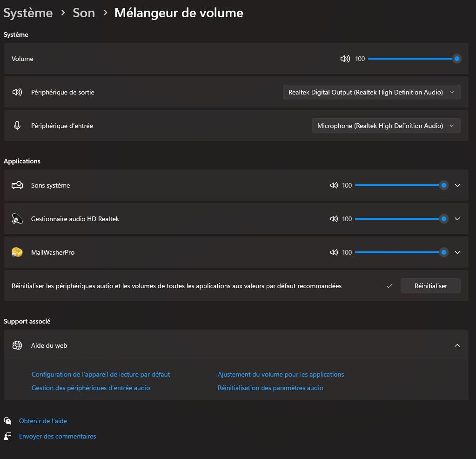Go to Son in breadcrumb

click(x=84, y=13)
